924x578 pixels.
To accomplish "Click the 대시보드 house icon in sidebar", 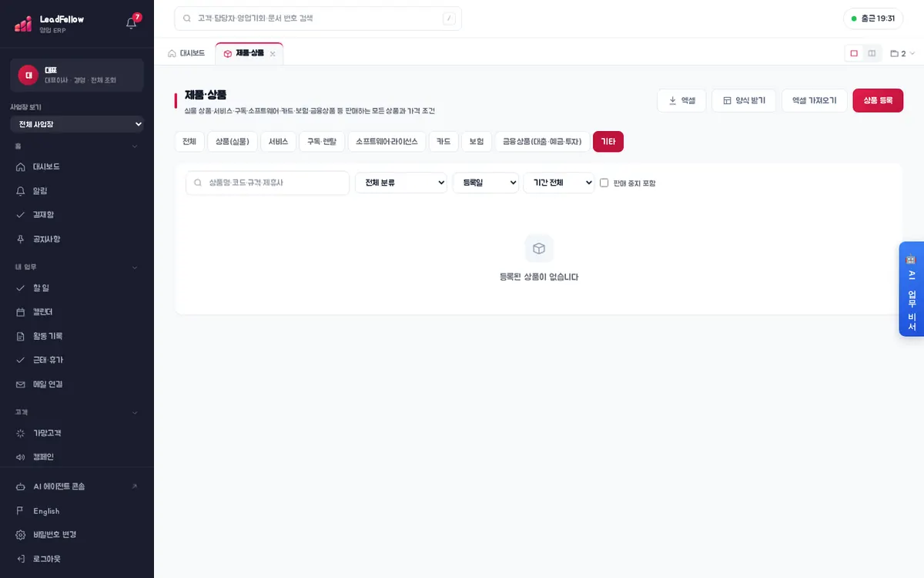I will 21,166.
